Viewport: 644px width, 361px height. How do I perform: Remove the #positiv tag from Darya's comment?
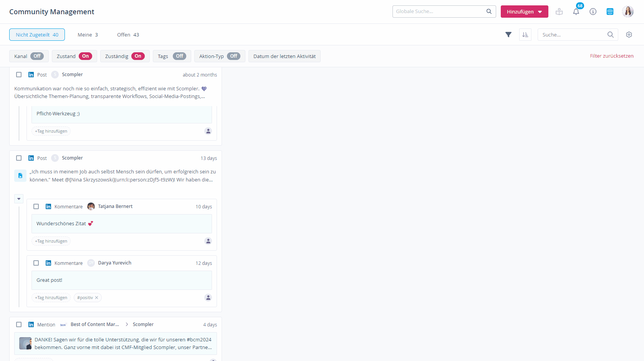pos(96,298)
